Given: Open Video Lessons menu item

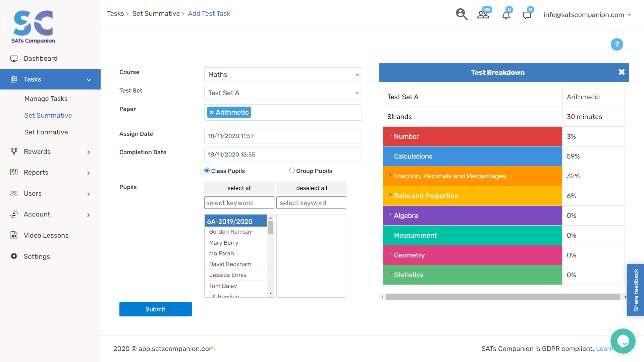Looking at the screenshot, I should click(46, 235).
